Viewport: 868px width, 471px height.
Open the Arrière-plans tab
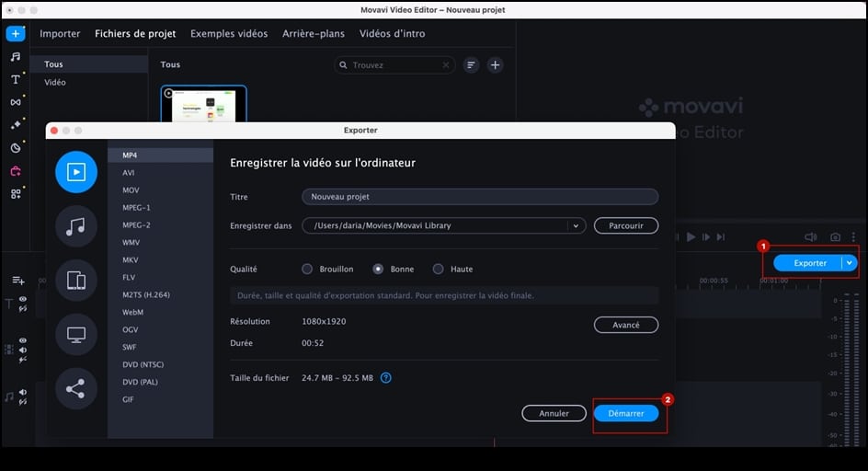tap(314, 34)
